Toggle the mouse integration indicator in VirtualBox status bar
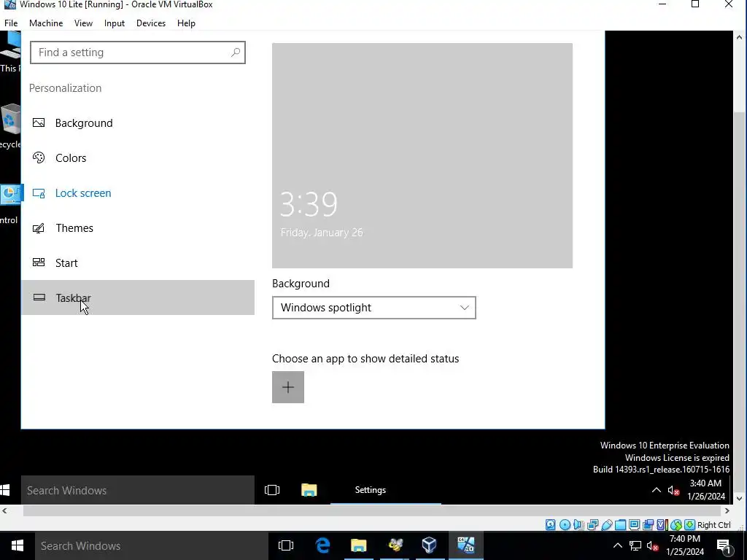The image size is (747, 560). point(676,525)
